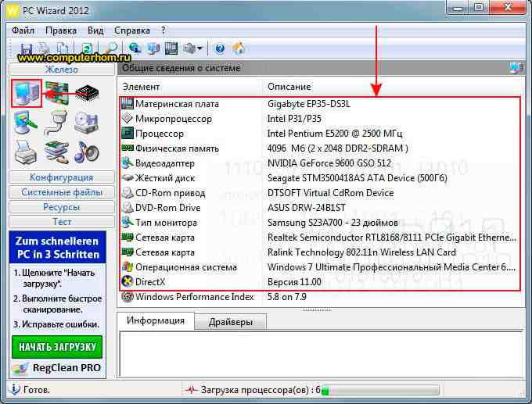The height and width of the screenshot is (404, 532).
Task: Click the Zum schnelleren PC ad banner
Action: (57, 248)
